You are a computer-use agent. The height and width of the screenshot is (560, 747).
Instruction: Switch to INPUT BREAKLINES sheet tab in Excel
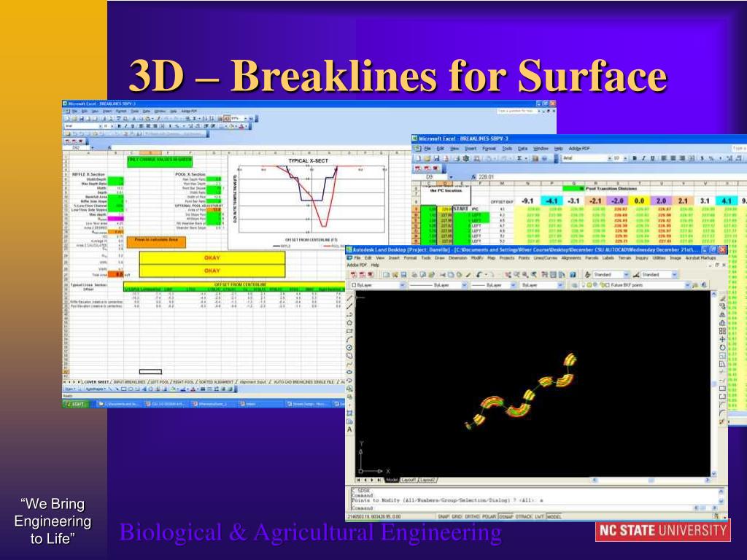[x=128, y=382]
